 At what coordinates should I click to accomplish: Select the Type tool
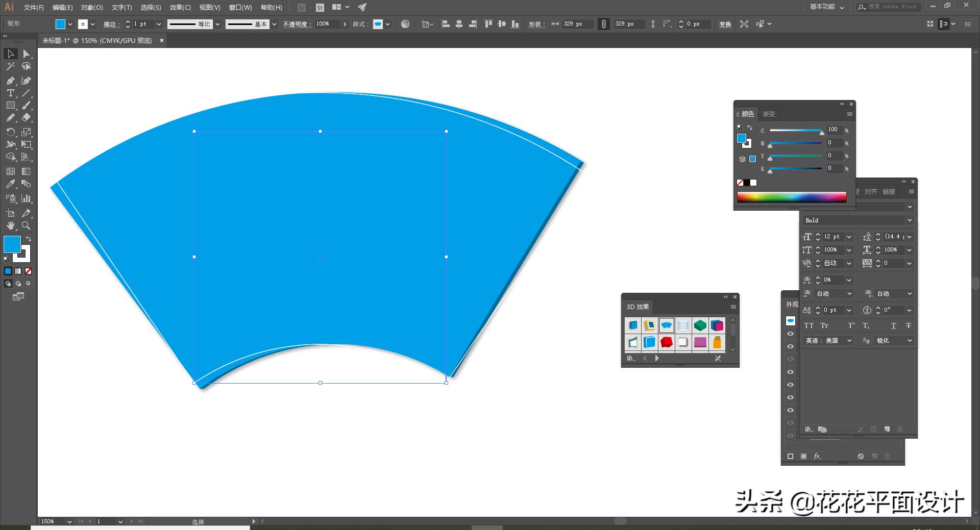(x=10, y=93)
